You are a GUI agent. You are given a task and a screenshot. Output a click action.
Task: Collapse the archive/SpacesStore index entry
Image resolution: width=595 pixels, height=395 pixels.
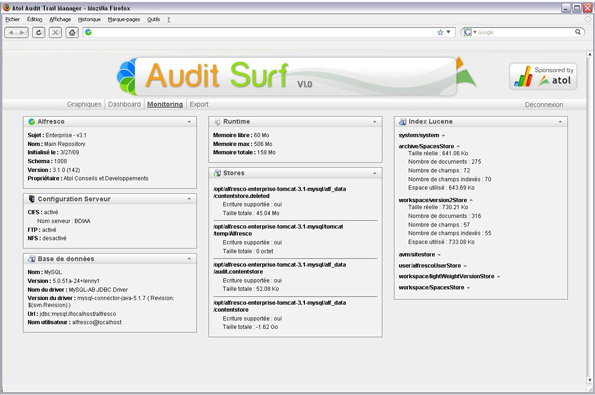click(458, 146)
